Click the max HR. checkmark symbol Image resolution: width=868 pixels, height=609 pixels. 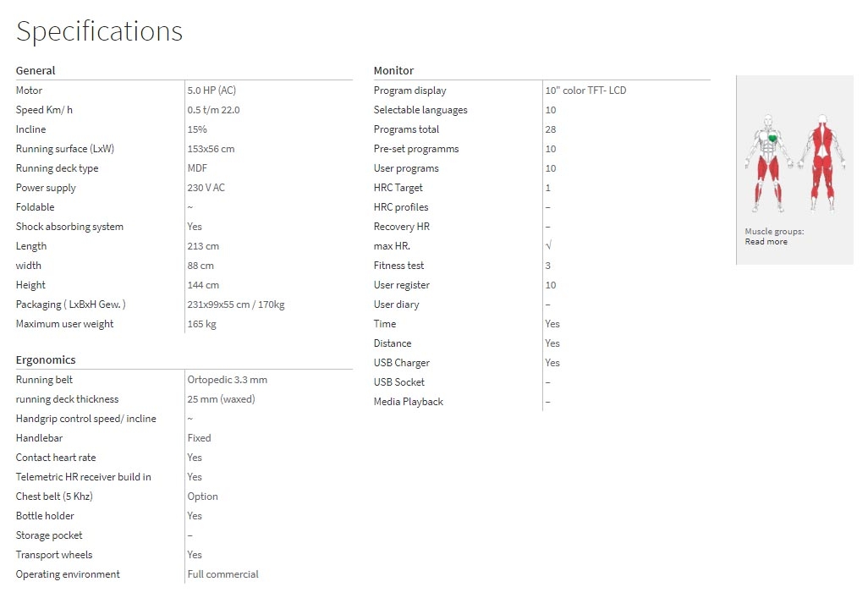548,245
